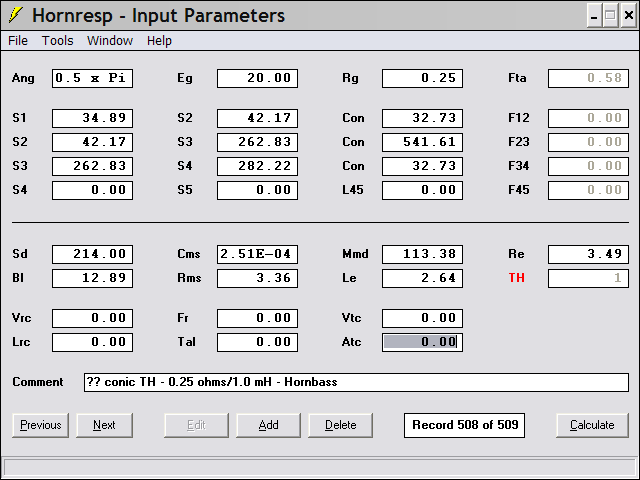Click the F45 field
Viewport: 640px width, 480px height.
[x=588, y=191]
